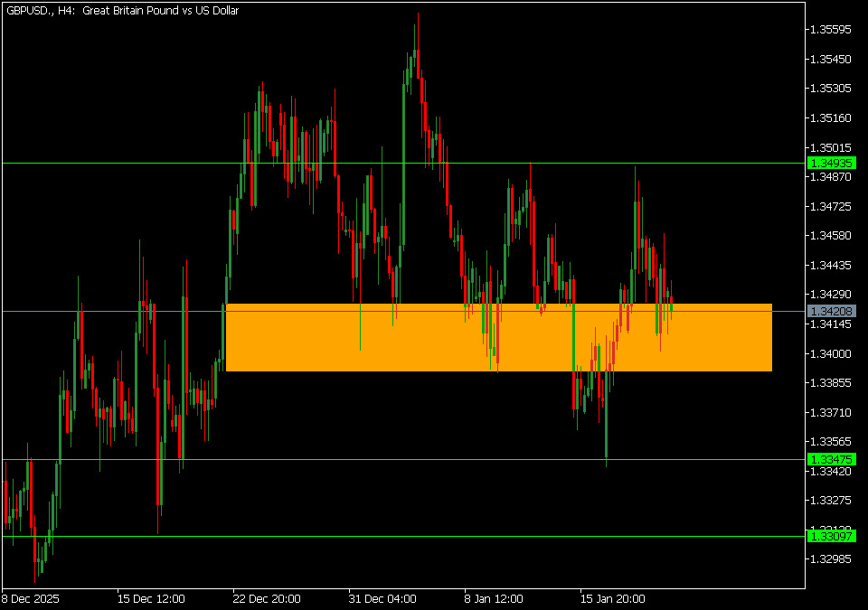This screenshot has width=868, height=610.
Task: Click the 1.32985 price scale value
Action: 830,559
